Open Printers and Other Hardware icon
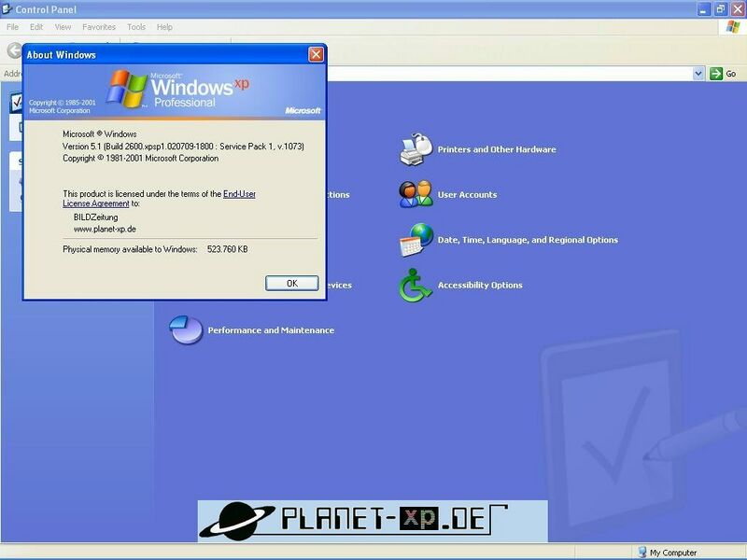747x560 pixels. [416, 149]
